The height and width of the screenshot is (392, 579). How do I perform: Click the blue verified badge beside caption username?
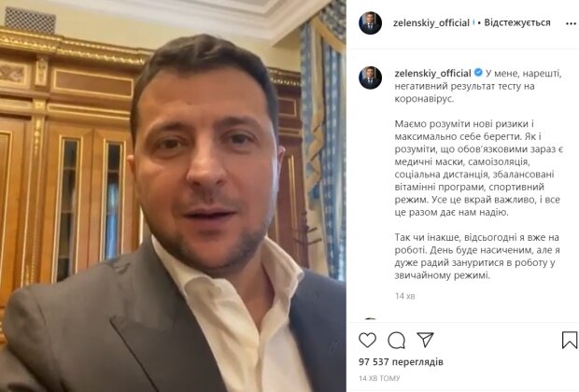coord(478,73)
